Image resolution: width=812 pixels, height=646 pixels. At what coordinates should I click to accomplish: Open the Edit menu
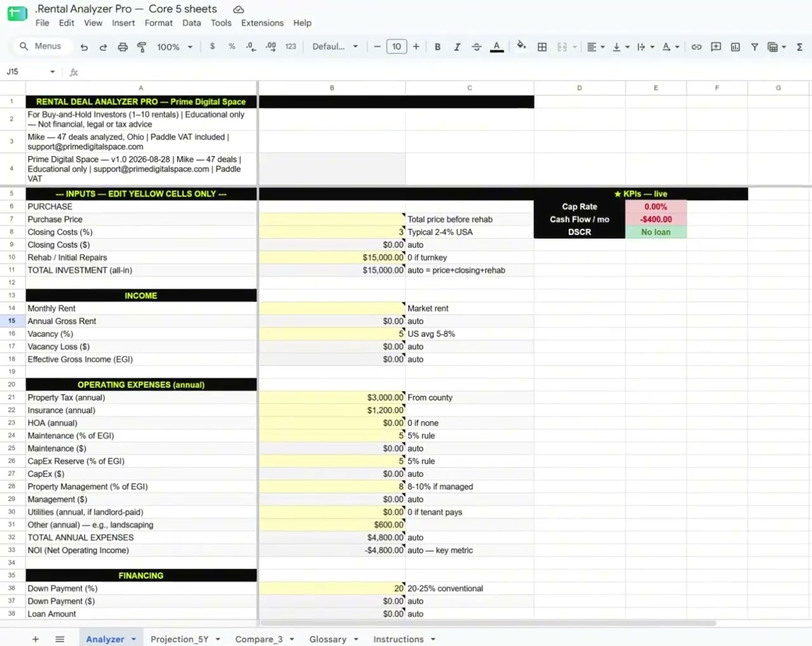tap(67, 23)
